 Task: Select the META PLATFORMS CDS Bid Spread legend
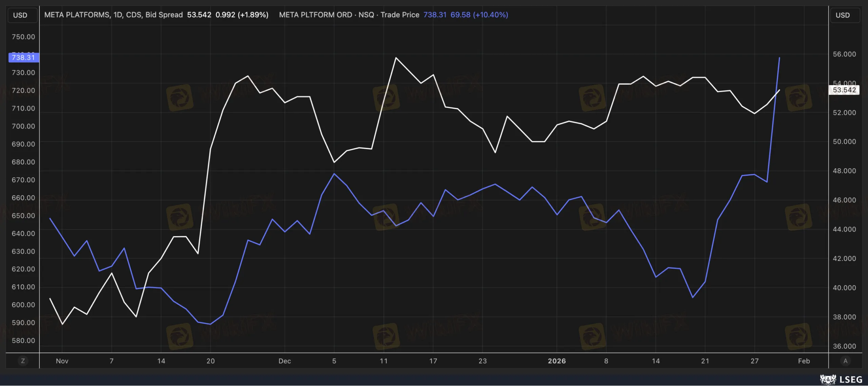[x=113, y=15]
